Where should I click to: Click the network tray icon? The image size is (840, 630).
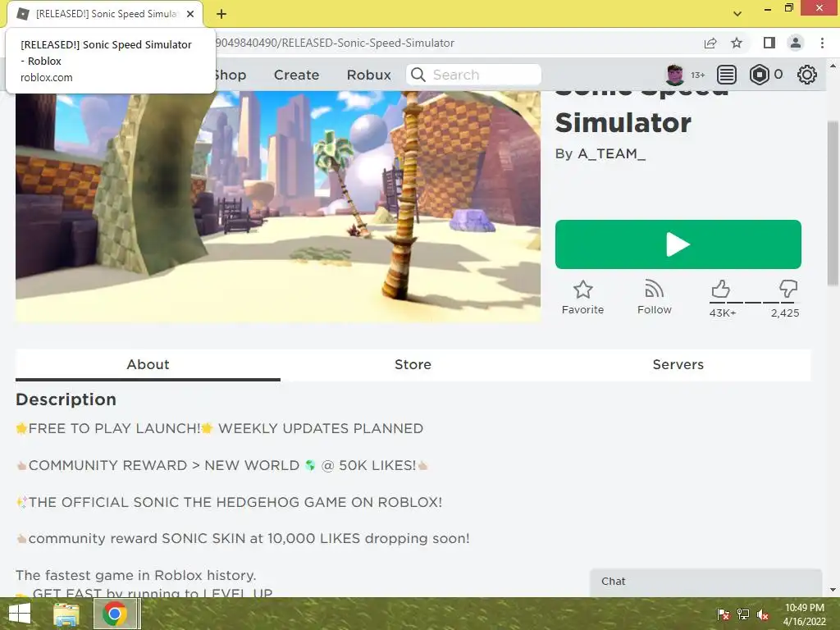coord(743,614)
